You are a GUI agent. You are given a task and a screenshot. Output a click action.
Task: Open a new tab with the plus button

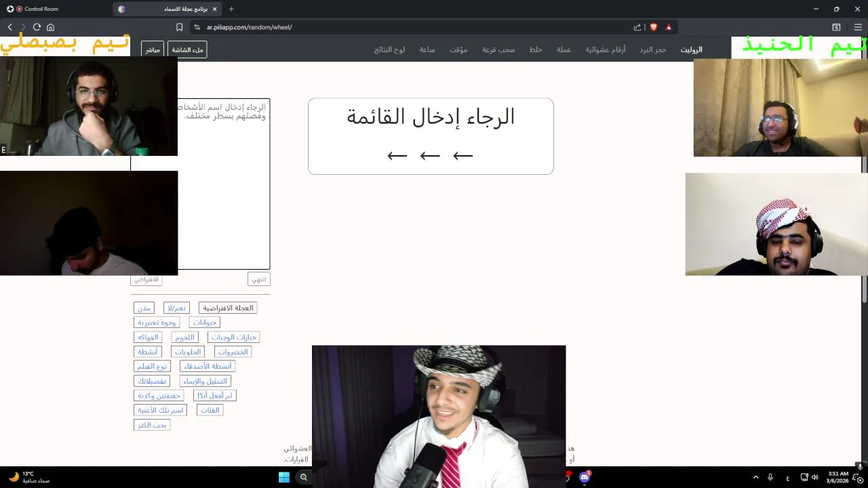231,9
